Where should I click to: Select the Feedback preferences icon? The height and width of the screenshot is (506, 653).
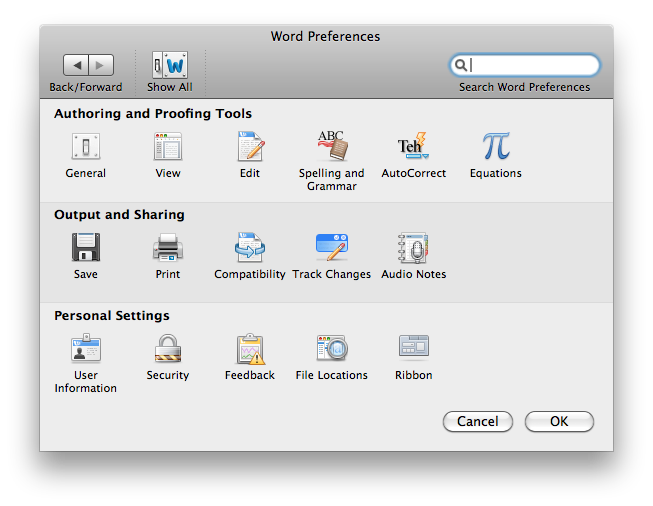click(x=250, y=349)
